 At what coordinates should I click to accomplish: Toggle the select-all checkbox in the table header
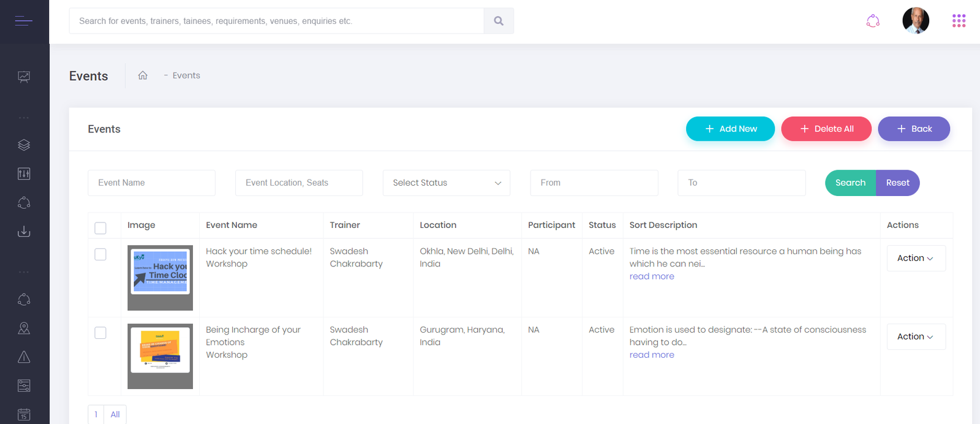[x=100, y=228]
